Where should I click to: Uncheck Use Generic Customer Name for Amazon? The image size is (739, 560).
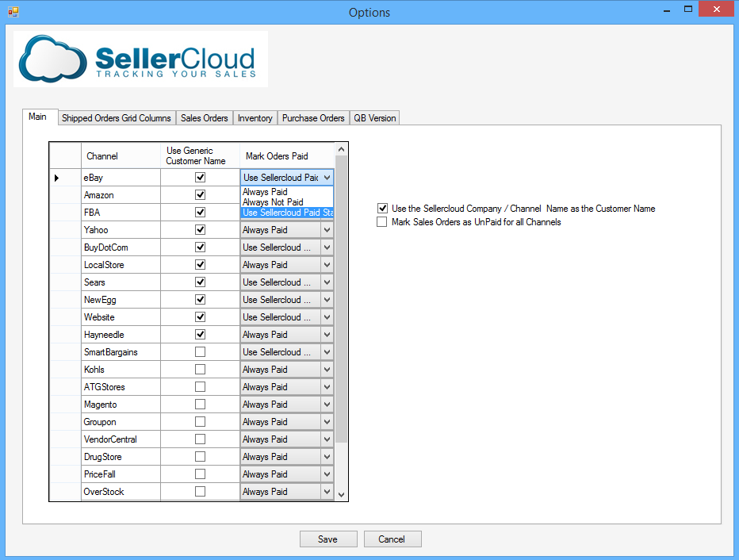[201, 194]
